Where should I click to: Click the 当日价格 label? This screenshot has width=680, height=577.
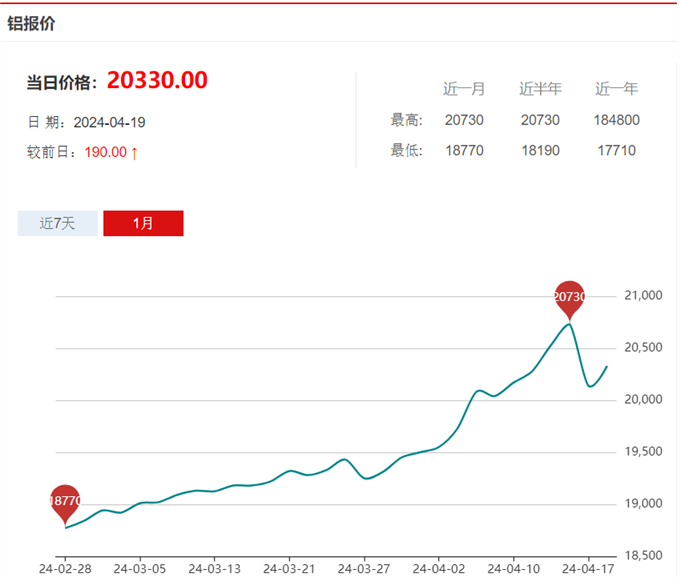coord(62,82)
